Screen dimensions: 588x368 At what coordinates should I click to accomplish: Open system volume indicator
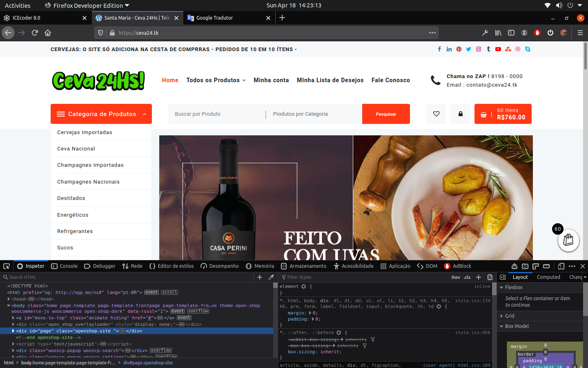click(x=559, y=5)
